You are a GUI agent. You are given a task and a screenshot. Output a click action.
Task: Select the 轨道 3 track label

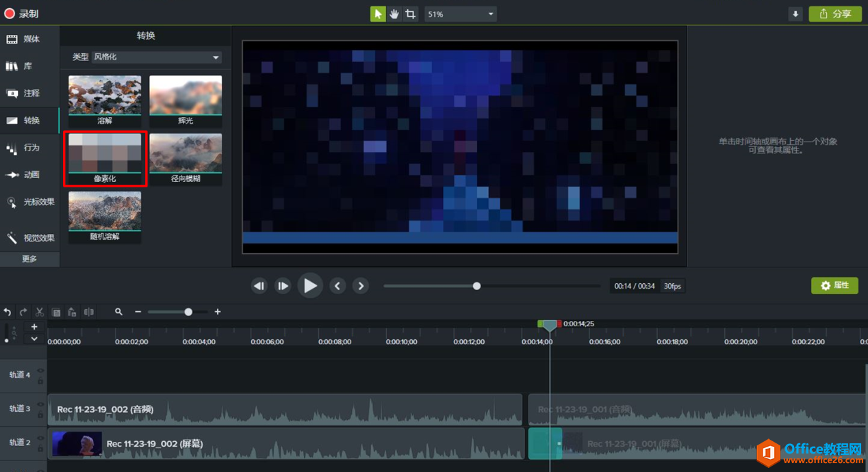[x=20, y=408]
